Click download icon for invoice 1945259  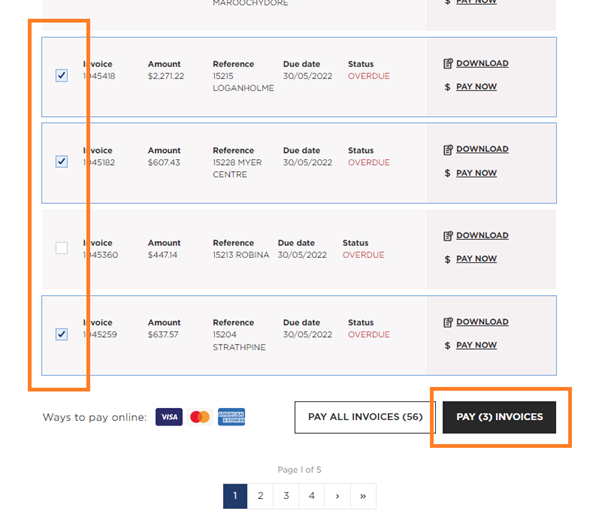[x=448, y=323]
